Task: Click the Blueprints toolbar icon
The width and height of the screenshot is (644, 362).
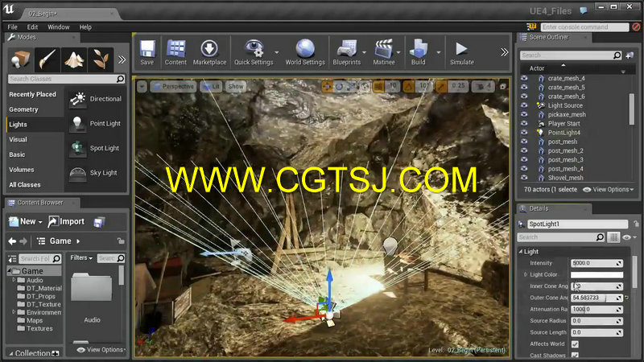Action: pos(347,52)
